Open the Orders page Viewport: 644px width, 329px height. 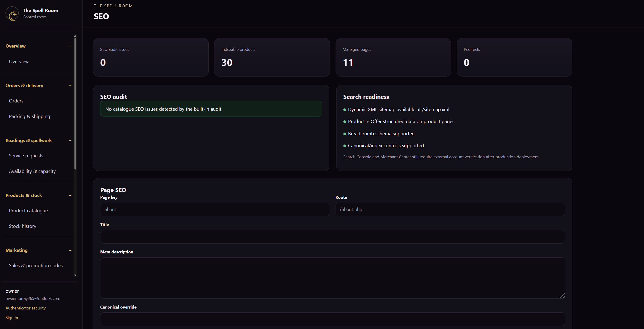pos(16,101)
